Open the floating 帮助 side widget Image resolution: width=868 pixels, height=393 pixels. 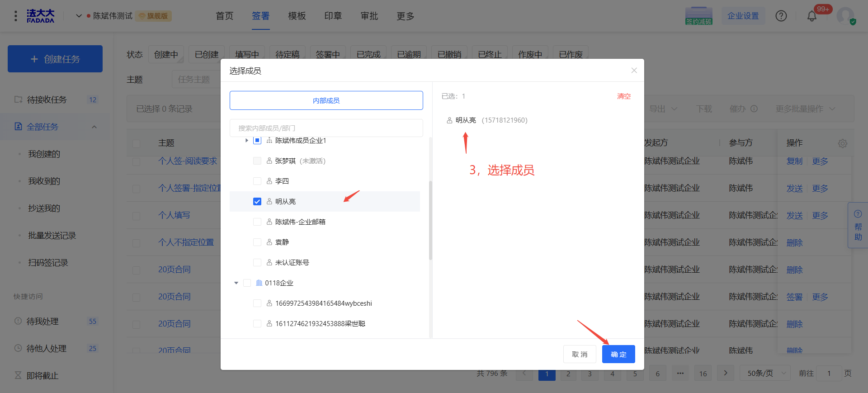coord(858,225)
